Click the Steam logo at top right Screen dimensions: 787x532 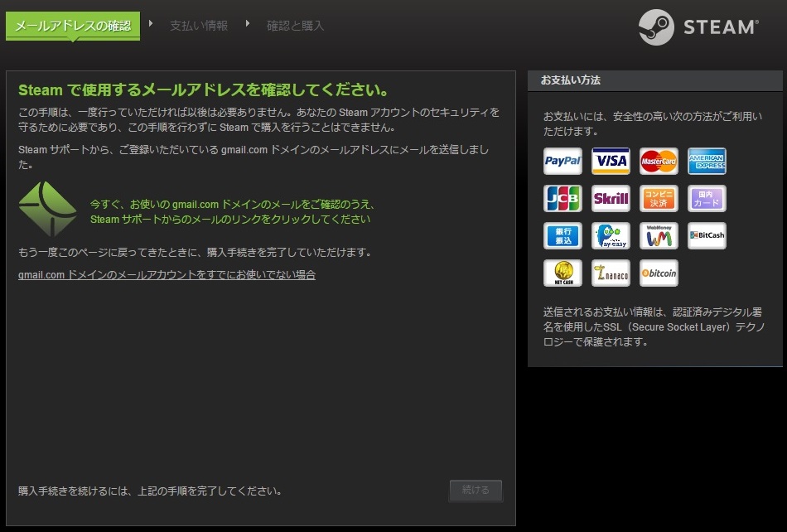tap(698, 27)
